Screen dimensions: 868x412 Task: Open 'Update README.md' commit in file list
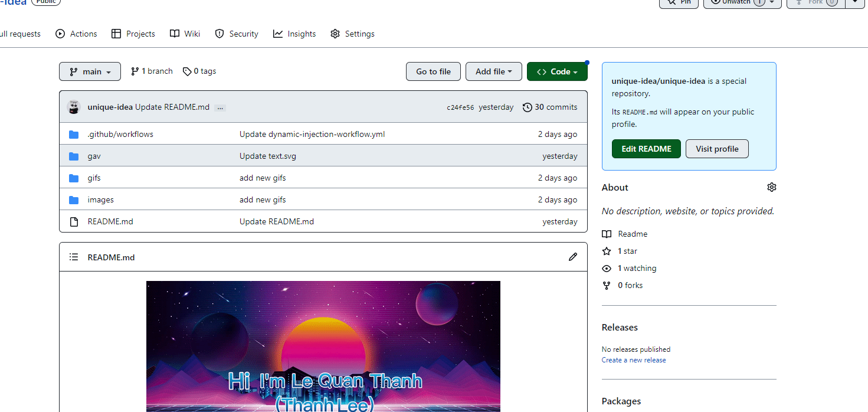click(277, 221)
